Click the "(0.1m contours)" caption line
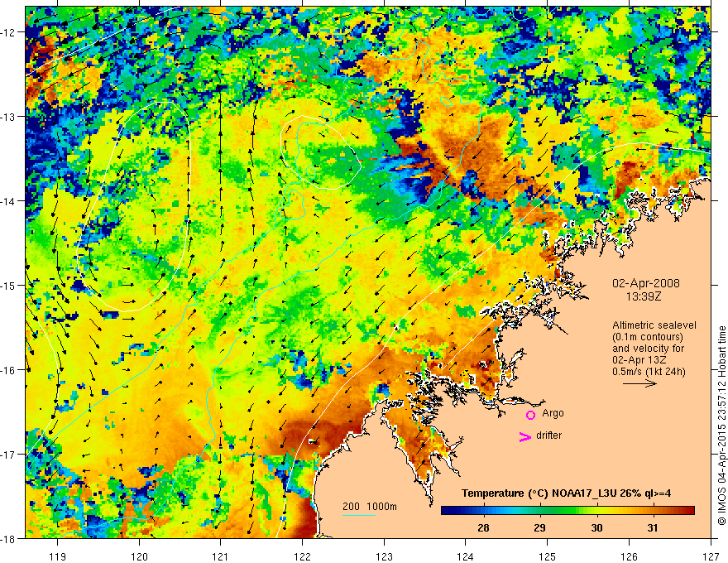The height and width of the screenshot is (563, 728). 648,337
